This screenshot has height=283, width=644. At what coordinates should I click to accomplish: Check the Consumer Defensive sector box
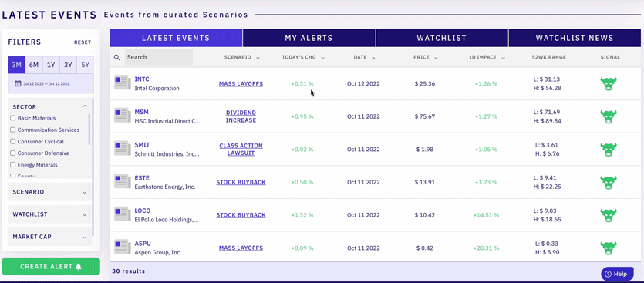(x=13, y=153)
